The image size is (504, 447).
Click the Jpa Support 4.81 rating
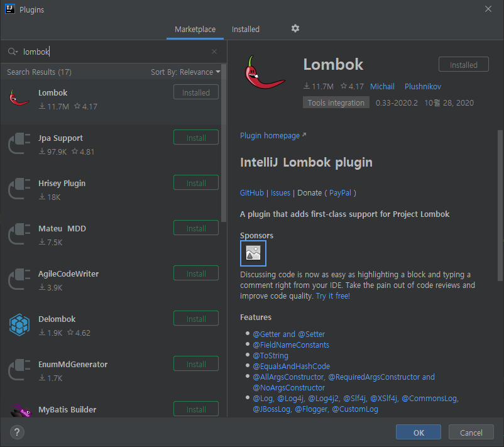(x=83, y=152)
